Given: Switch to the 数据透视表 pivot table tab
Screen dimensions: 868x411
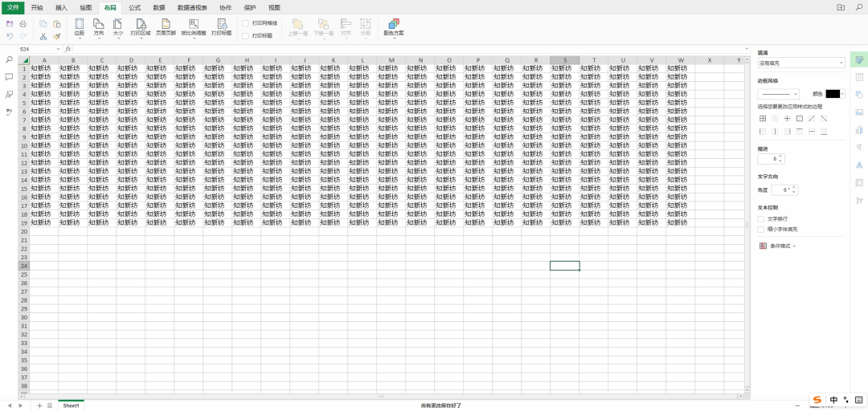Looking at the screenshot, I should pos(192,8).
